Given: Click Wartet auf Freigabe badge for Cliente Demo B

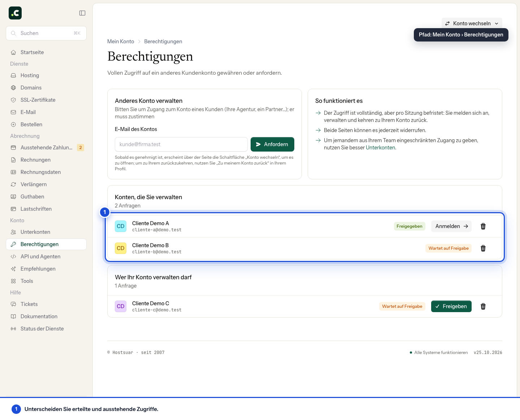Looking at the screenshot, I should pos(448,248).
